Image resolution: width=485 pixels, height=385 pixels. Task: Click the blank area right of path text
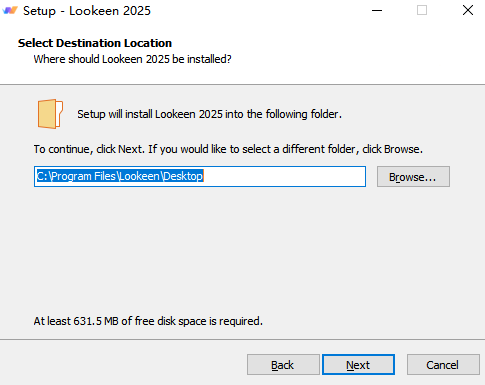point(284,176)
